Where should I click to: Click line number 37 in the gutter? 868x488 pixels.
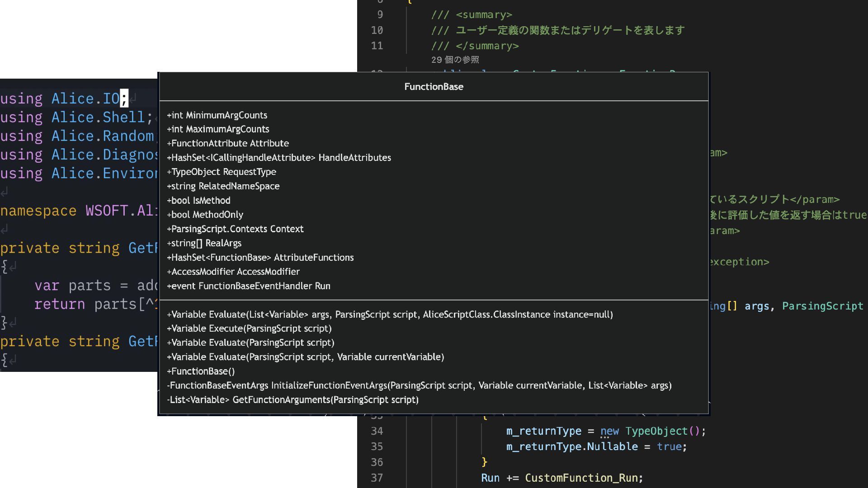click(x=377, y=478)
